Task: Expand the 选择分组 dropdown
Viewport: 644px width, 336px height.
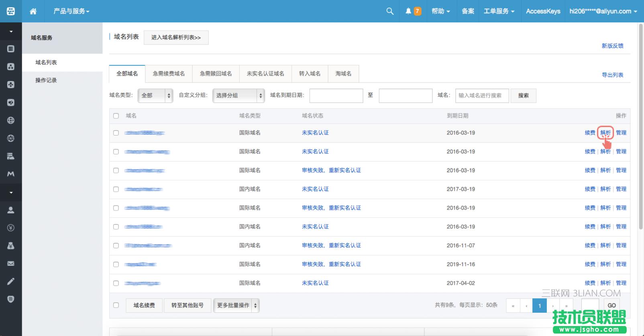Action: pyautogui.click(x=238, y=95)
